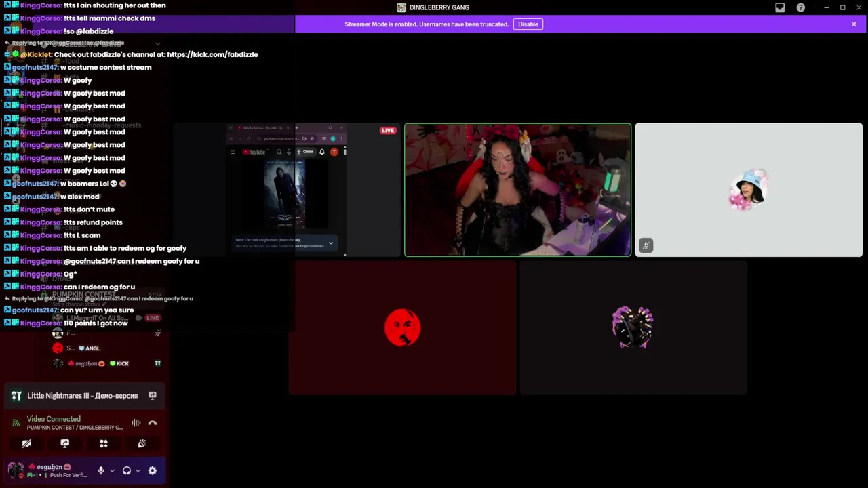The height and width of the screenshot is (488, 868).
Task: Click YouTube voice search microphone
Action: [288, 152]
